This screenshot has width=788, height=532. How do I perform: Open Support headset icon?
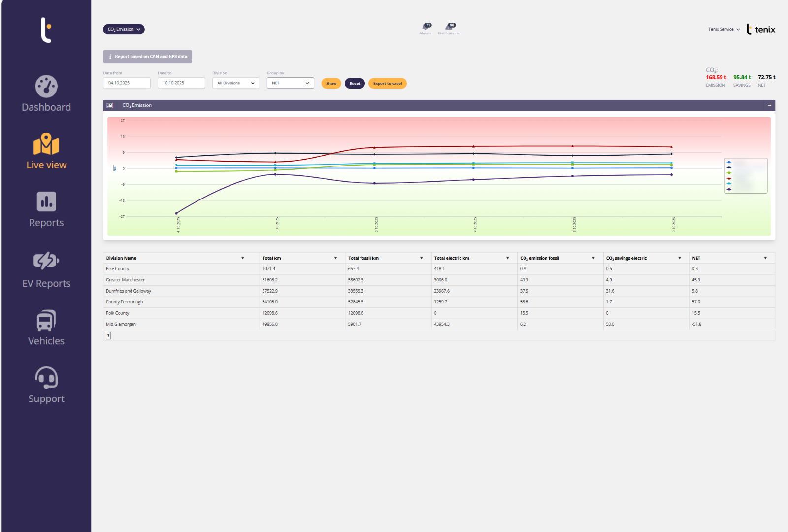coord(46,378)
